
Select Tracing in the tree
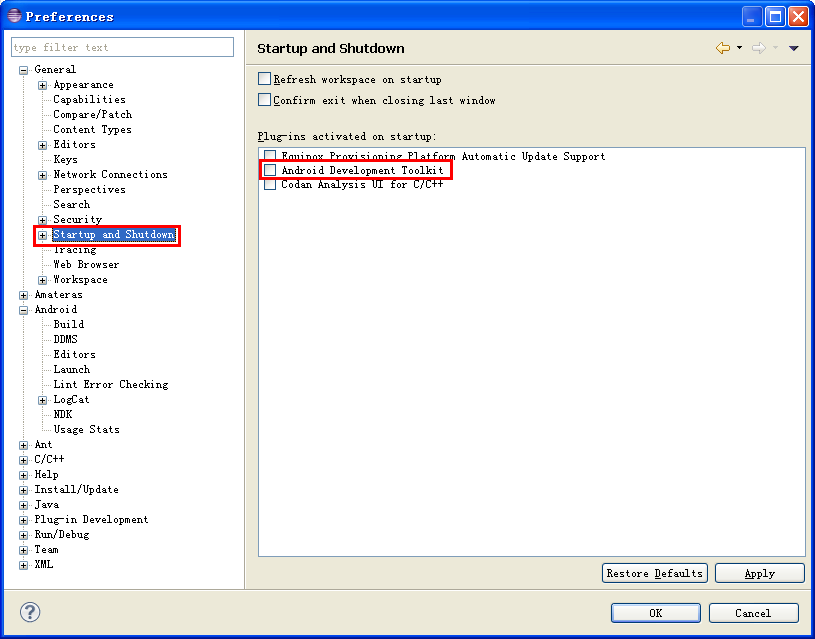click(75, 250)
